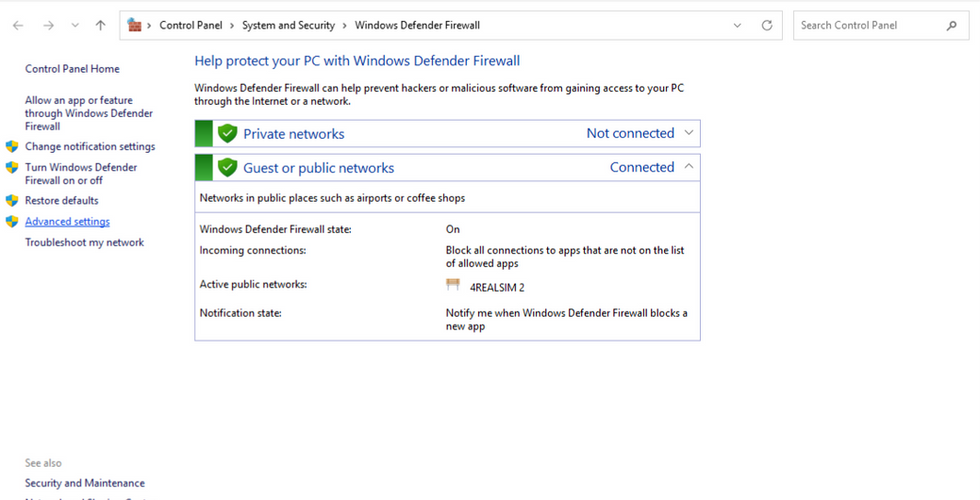Click the Block all connections description text
This screenshot has width=980, height=500.
tap(565, 257)
